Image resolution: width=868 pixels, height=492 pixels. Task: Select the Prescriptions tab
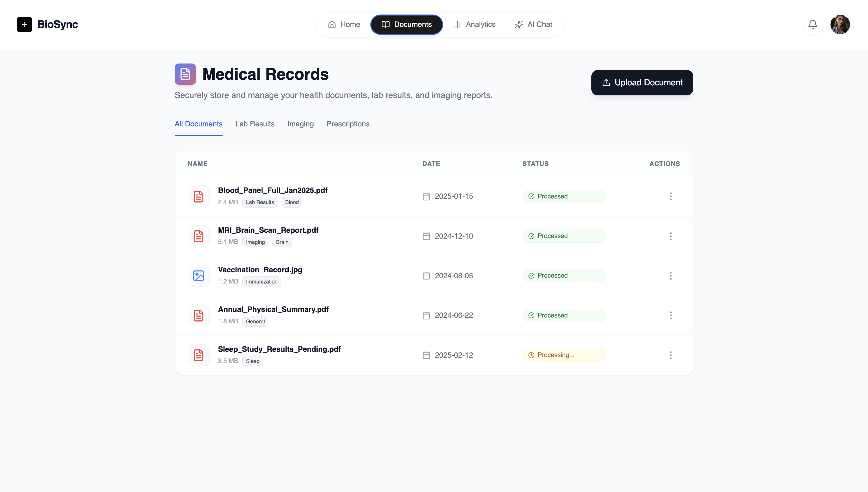[348, 124]
